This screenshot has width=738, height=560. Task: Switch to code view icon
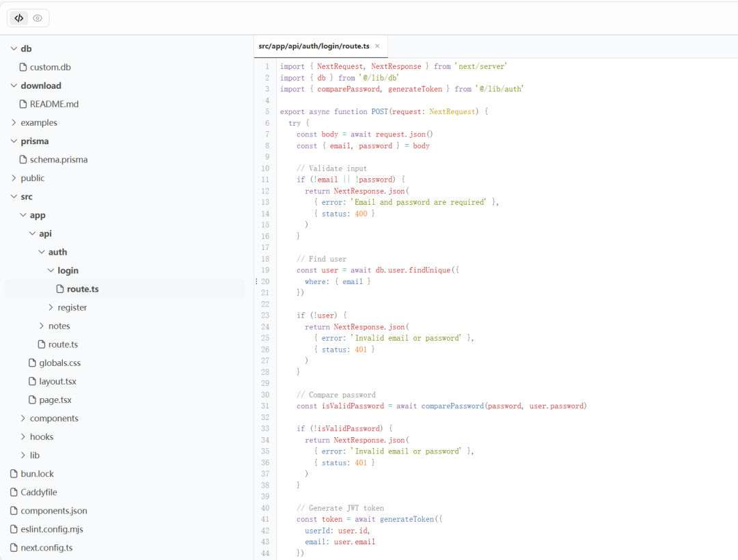point(18,18)
